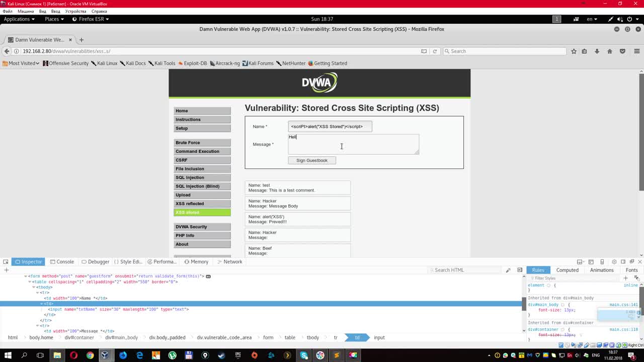Open the Memory tab in DevTools

coord(196,262)
